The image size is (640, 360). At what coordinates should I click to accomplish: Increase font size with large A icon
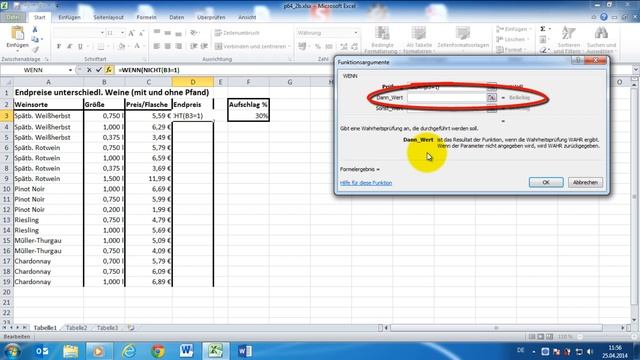coord(131,33)
